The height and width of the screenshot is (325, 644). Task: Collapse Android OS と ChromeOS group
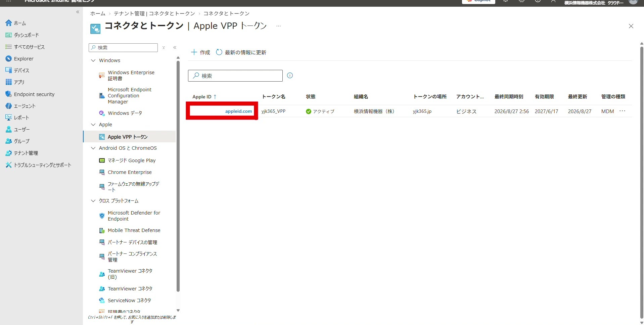[93, 148]
